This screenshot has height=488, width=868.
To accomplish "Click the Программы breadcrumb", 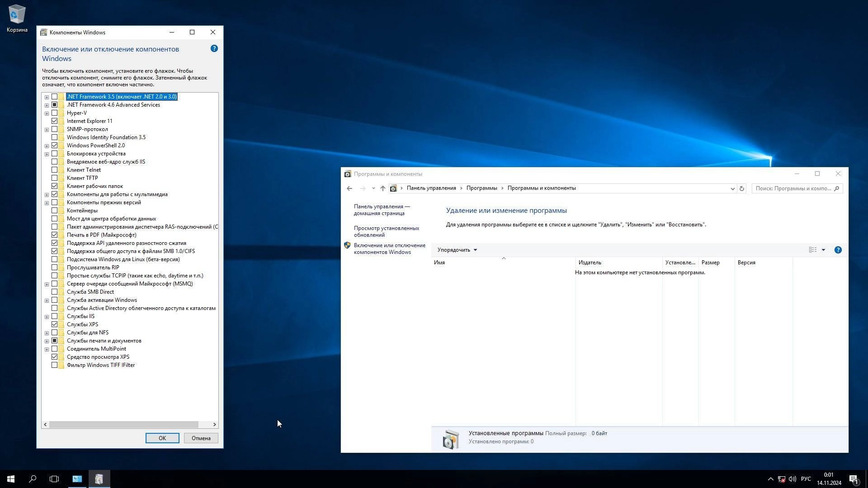I will click(481, 188).
